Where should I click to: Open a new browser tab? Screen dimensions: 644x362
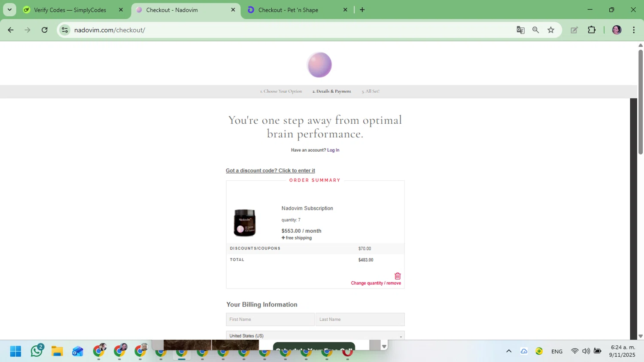point(362,10)
